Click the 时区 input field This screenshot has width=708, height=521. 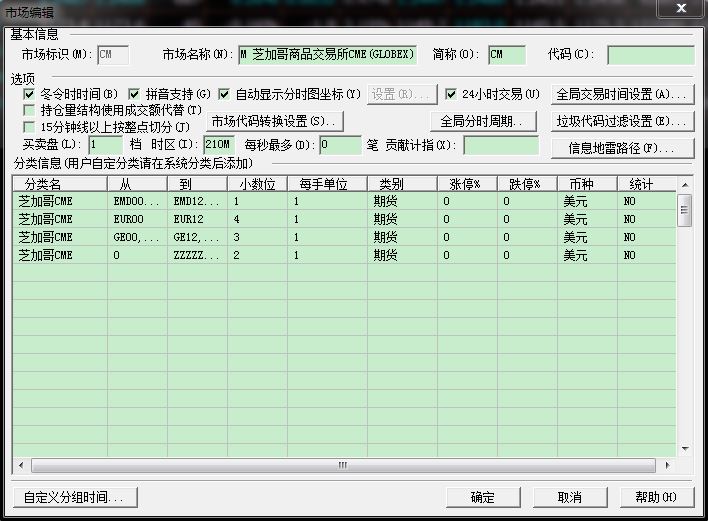(219, 145)
